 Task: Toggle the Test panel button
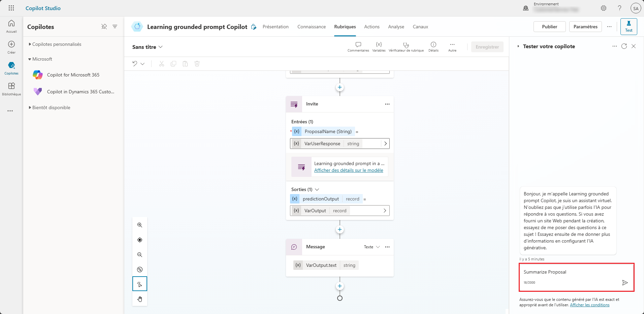pyautogui.click(x=629, y=27)
